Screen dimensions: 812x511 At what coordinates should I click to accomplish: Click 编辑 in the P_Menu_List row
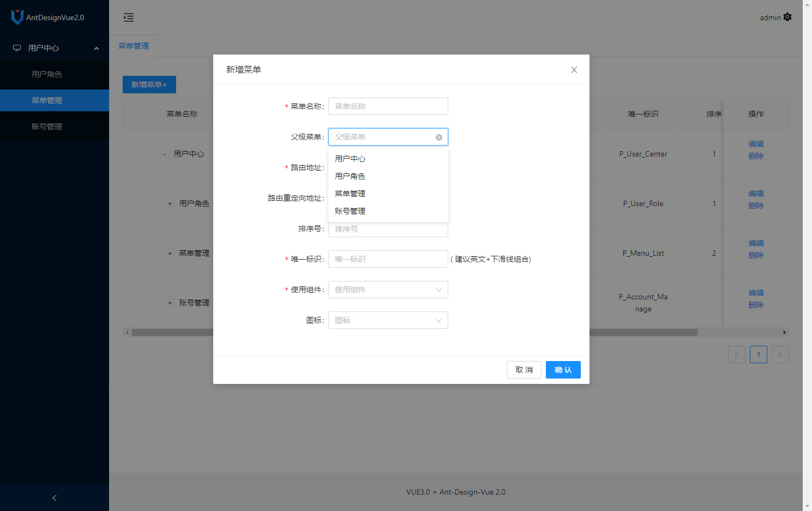[756, 243]
